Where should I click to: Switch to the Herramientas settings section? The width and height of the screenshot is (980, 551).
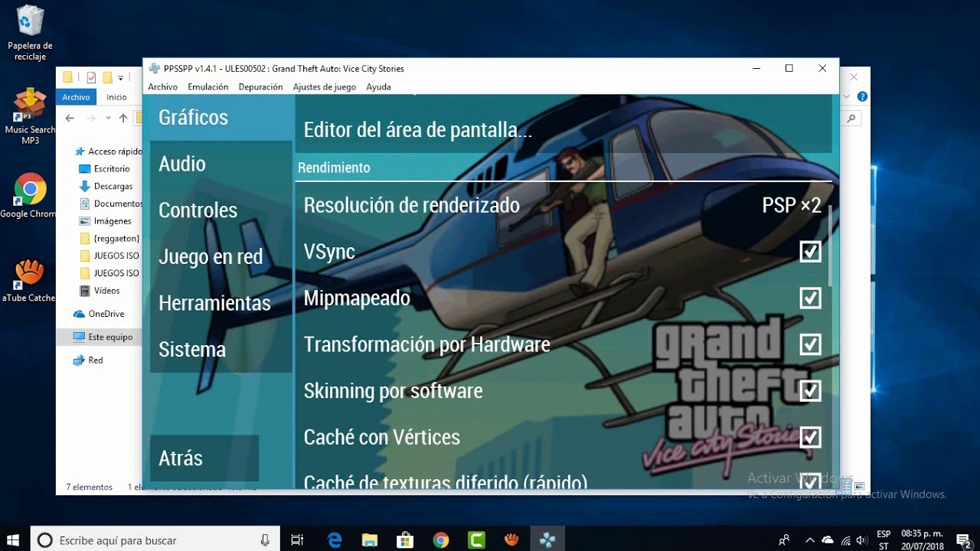[220, 303]
